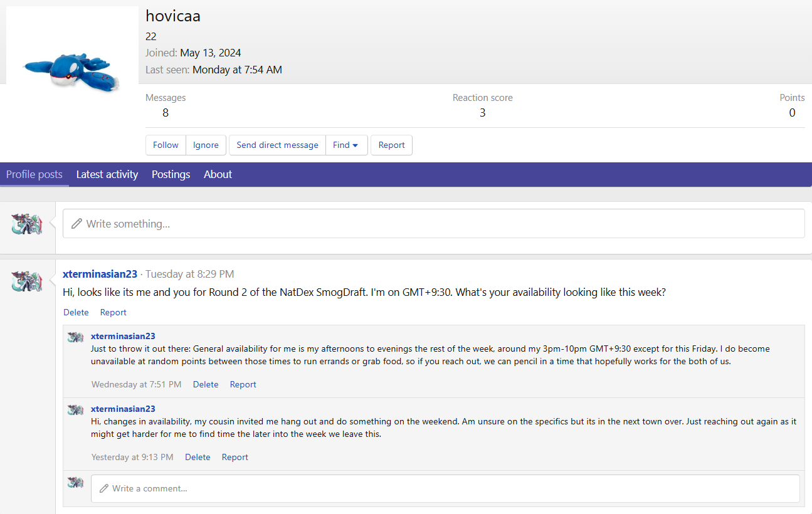Click the Joined May 13, 2024 date
Image resolution: width=812 pixels, height=514 pixels.
pos(211,53)
